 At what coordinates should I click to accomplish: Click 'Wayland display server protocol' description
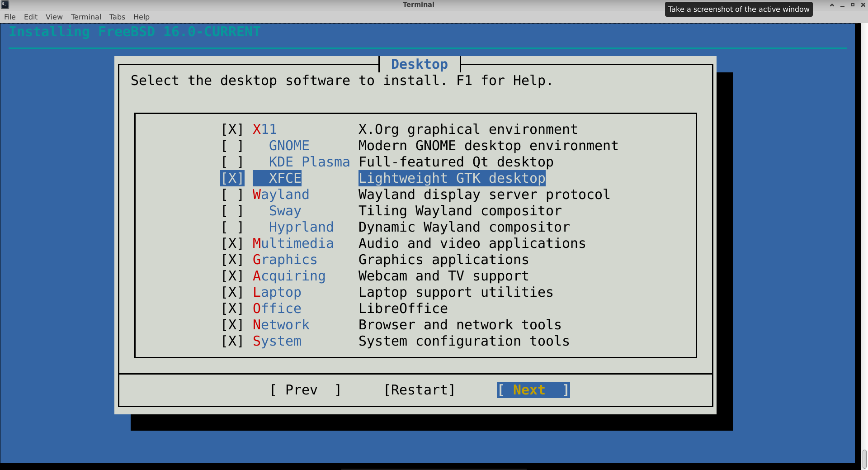[484, 195]
